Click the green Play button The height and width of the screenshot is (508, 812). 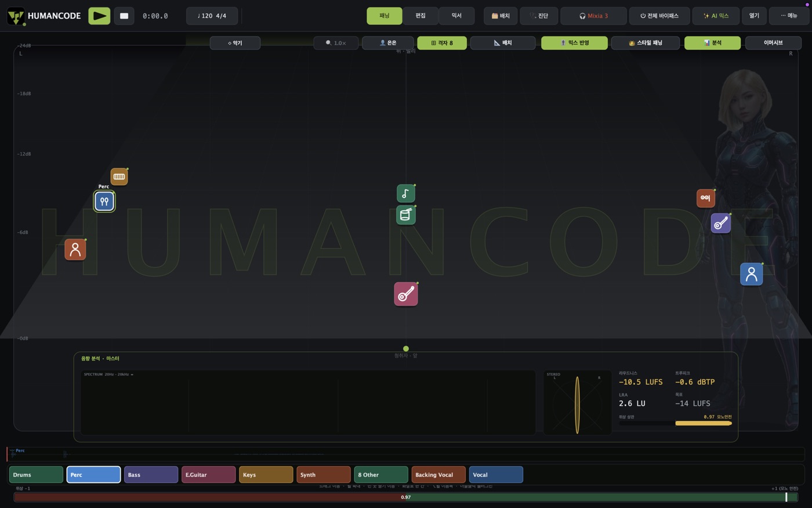click(x=99, y=16)
